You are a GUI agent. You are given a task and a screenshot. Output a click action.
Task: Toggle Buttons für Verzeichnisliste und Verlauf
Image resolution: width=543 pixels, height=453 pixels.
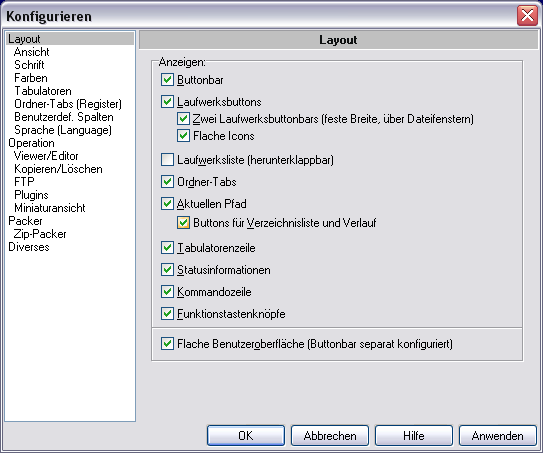click(x=183, y=223)
